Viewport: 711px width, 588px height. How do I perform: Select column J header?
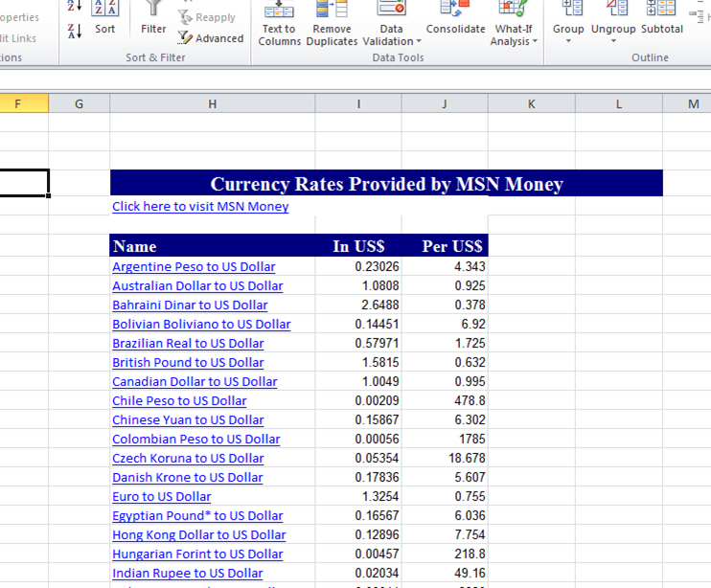tap(445, 103)
